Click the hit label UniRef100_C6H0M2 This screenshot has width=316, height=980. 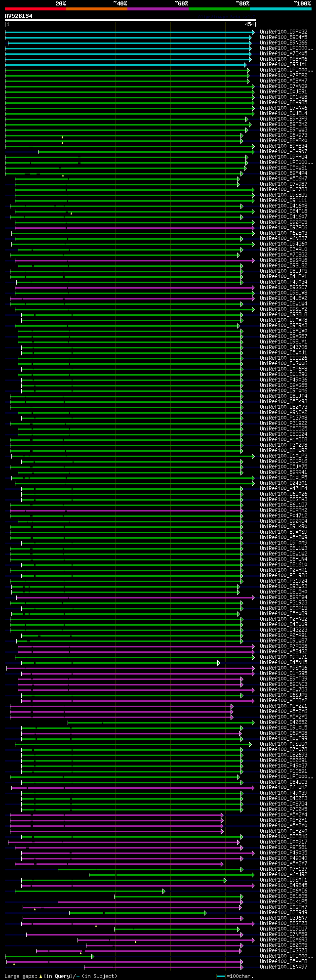pos(283,787)
